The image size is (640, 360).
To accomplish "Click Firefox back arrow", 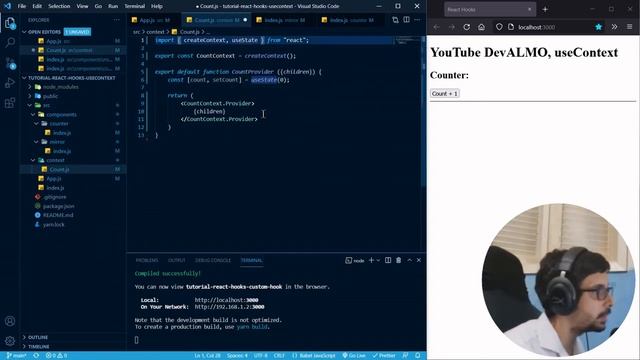I will [436, 27].
